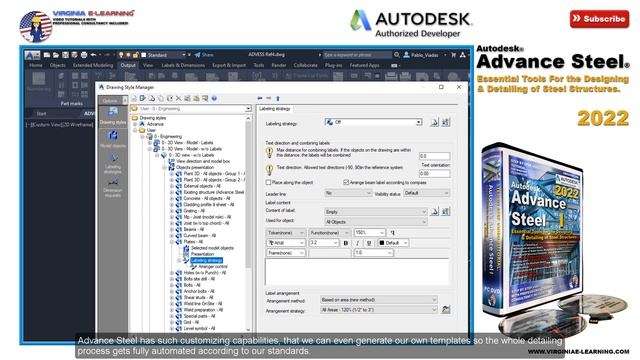
Task: Open the Used for object dropdown
Action: point(376,222)
